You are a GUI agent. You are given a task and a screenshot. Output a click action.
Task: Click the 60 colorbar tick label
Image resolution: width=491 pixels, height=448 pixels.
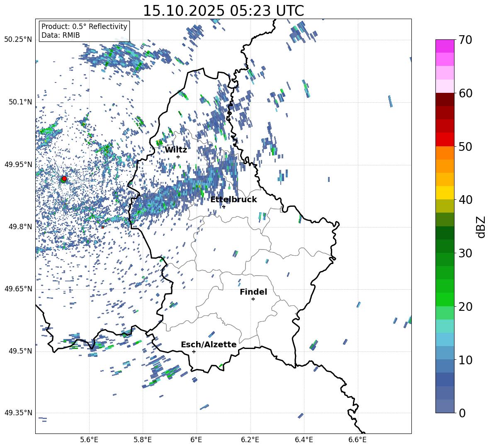[x=465, y=93]
